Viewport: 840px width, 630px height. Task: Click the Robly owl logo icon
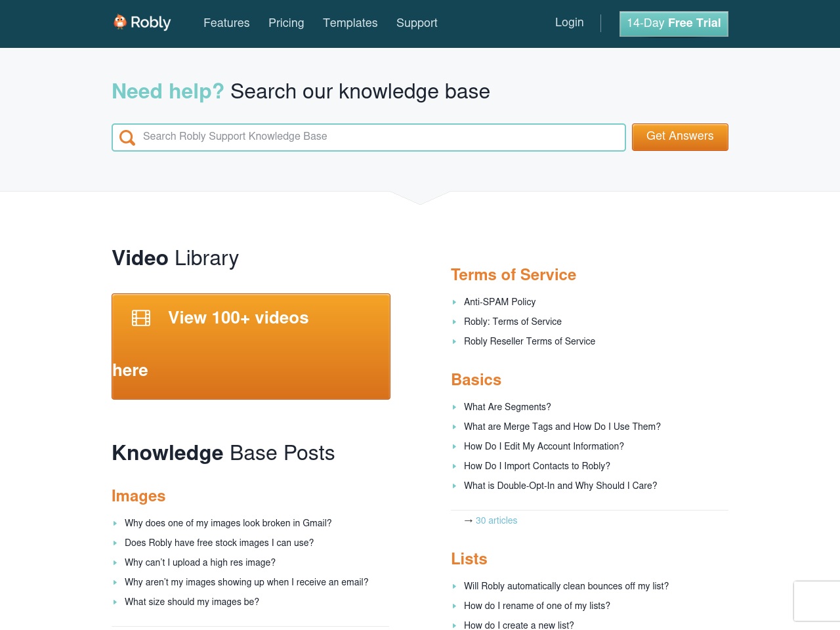119,22
